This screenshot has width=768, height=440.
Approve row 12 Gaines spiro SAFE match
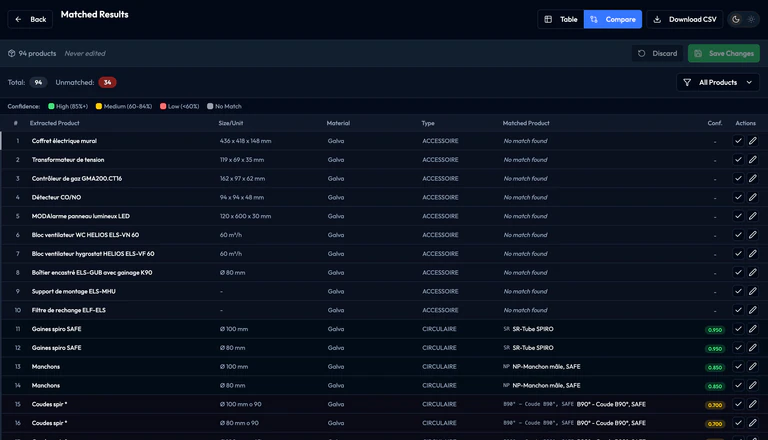(x=738, y=348)
